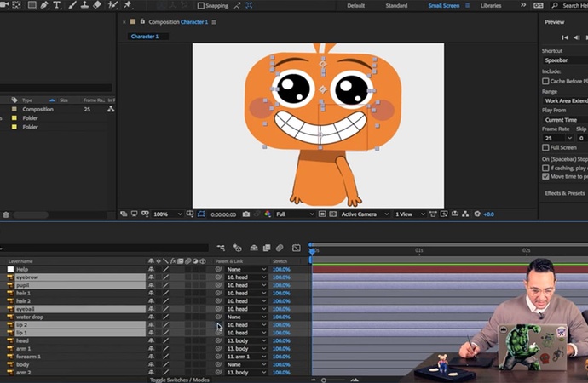Click the Draft 3D timeline icon
The height and width of the screenshot is (383, 588).
click(x=238, y=248)
